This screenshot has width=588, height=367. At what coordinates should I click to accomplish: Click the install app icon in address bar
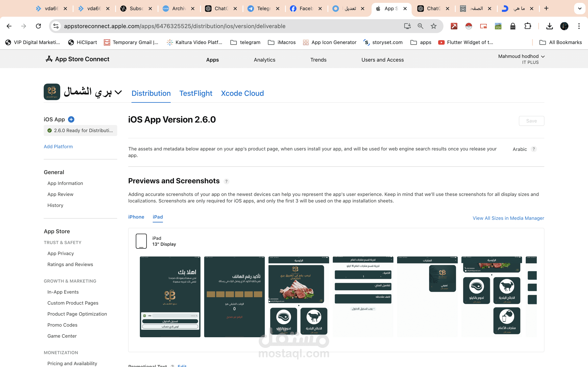pyautogui.click(x=408, y=26)
